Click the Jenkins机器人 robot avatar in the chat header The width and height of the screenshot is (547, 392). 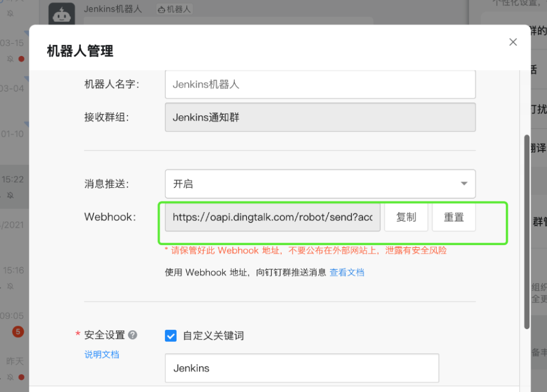pos(61,14)
